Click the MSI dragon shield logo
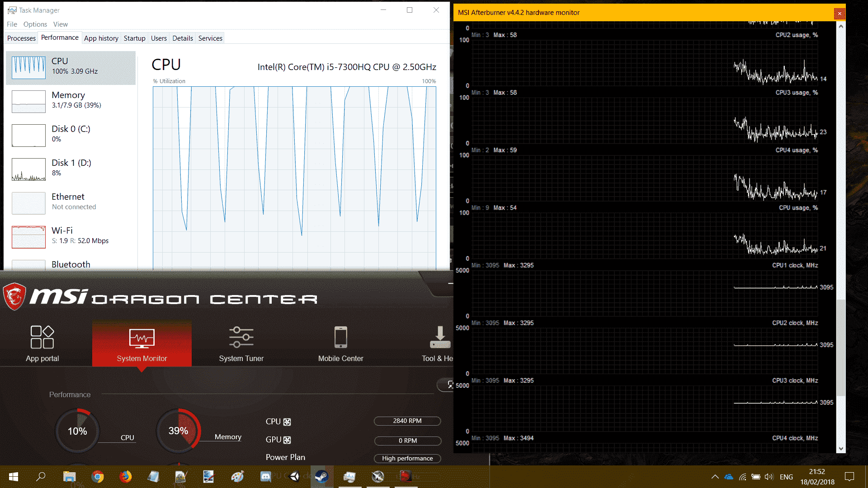Viewport: 868px width, 488px height. tap(14, 296)
